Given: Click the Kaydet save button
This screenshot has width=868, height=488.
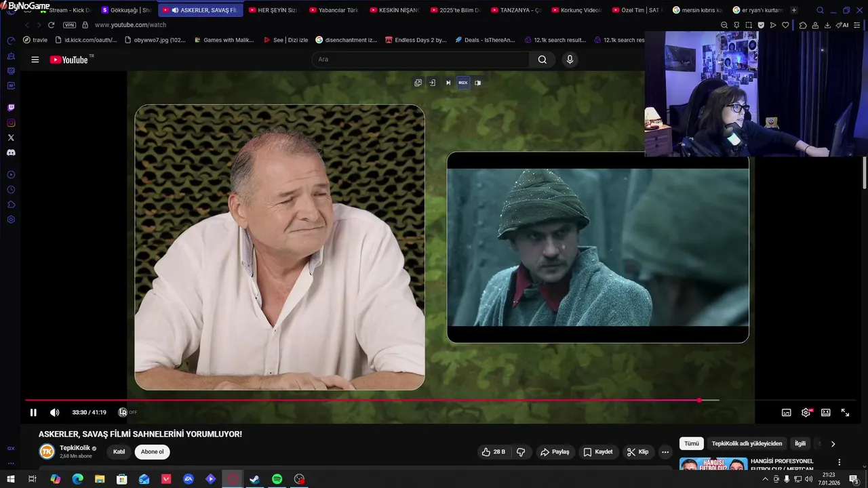Looking at the screenshot, I should (597, 452).
